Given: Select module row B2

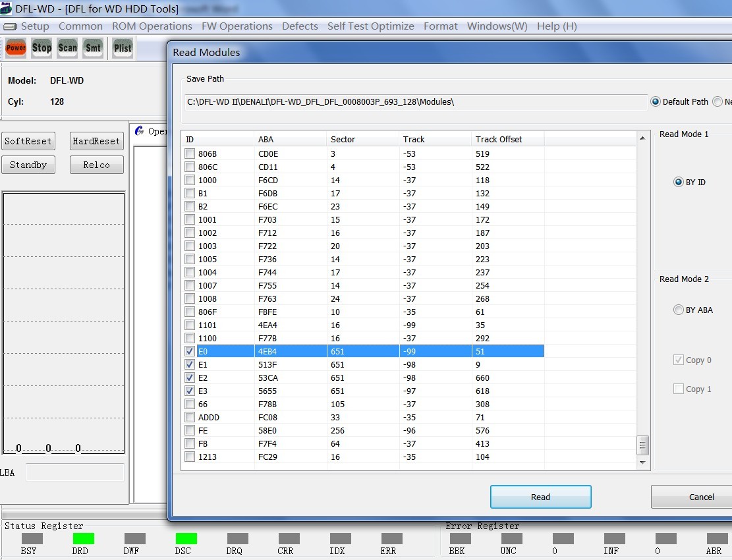Looking at the screenshot, I should click(363, 206).
